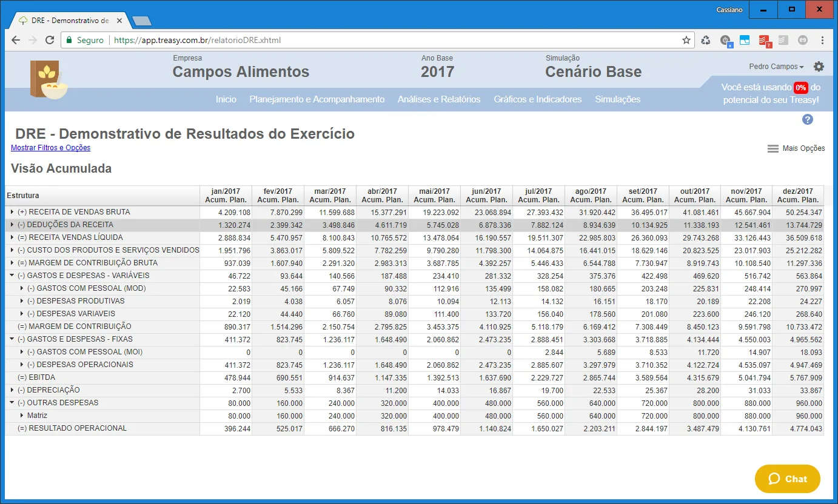Click Mostrar Filtros e Opções link
This screenshot has height=504, width=838.
(51, 148)
